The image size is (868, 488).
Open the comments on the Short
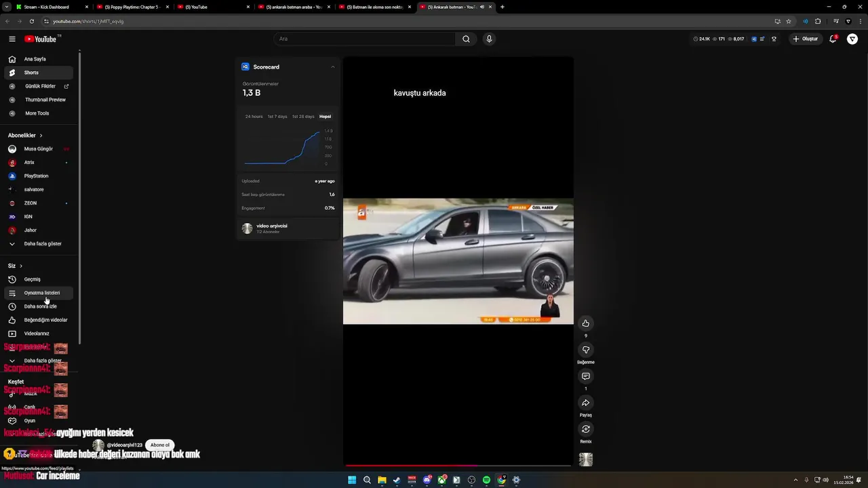pyautogui.click(x=586, y=376)
